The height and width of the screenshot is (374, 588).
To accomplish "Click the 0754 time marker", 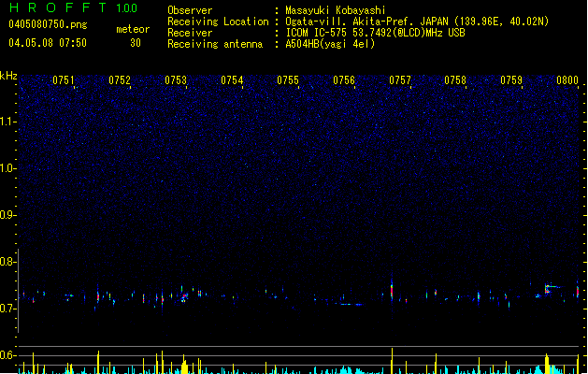I will click(232, 80).
